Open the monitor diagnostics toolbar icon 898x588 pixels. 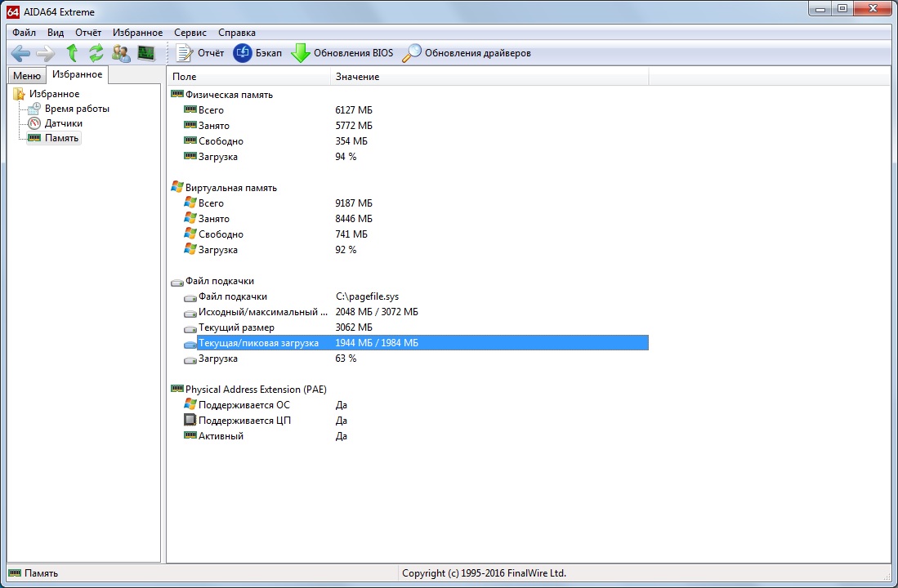click(x=146, y=53)
